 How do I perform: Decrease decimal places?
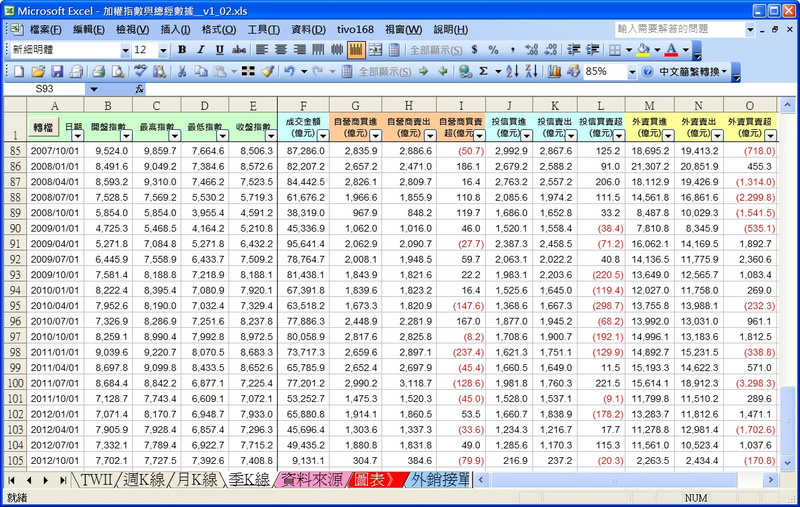[x=551, y=49]
